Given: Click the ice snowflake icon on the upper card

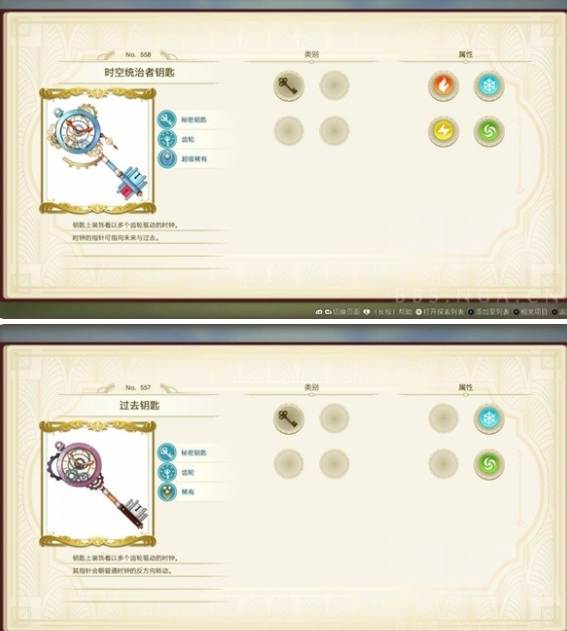Looking at the screenshot, I should click(489, 86).
